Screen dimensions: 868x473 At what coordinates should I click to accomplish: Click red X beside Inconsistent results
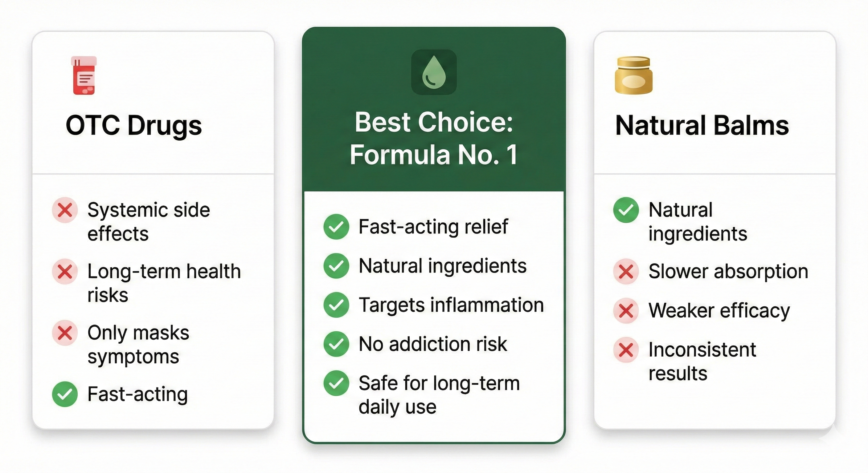(x=626, y=350)
